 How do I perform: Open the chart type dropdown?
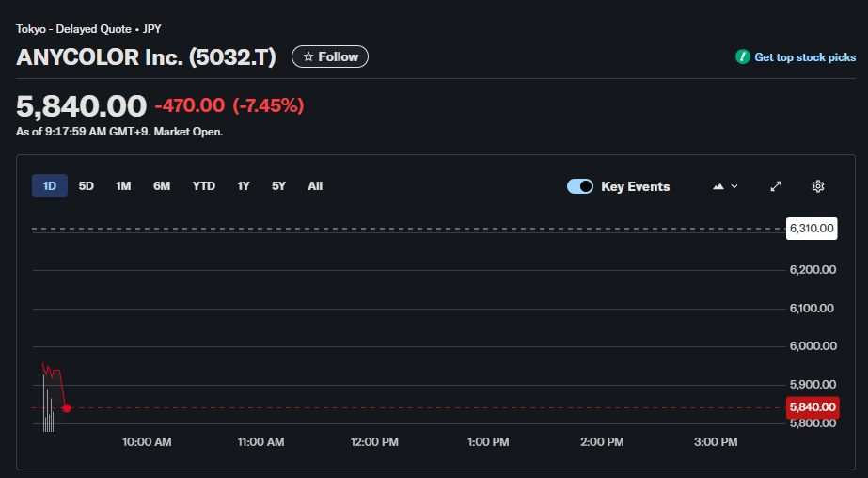(725, 186)
